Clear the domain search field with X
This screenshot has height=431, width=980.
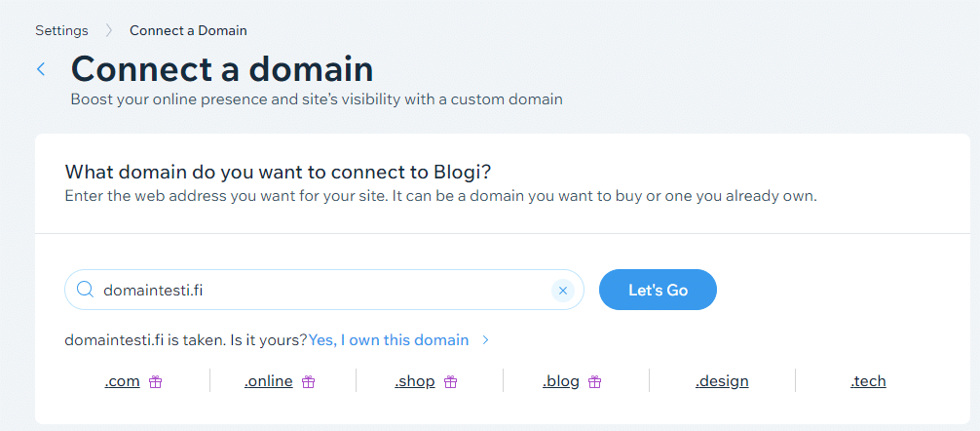(562, 290)
